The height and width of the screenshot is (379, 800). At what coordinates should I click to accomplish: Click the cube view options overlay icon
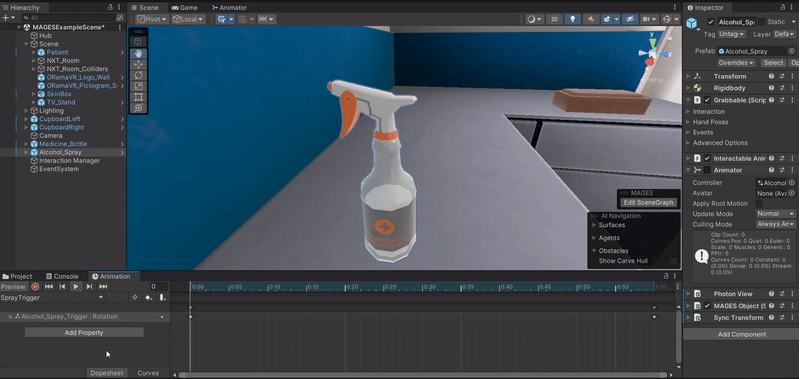(138, 41)
